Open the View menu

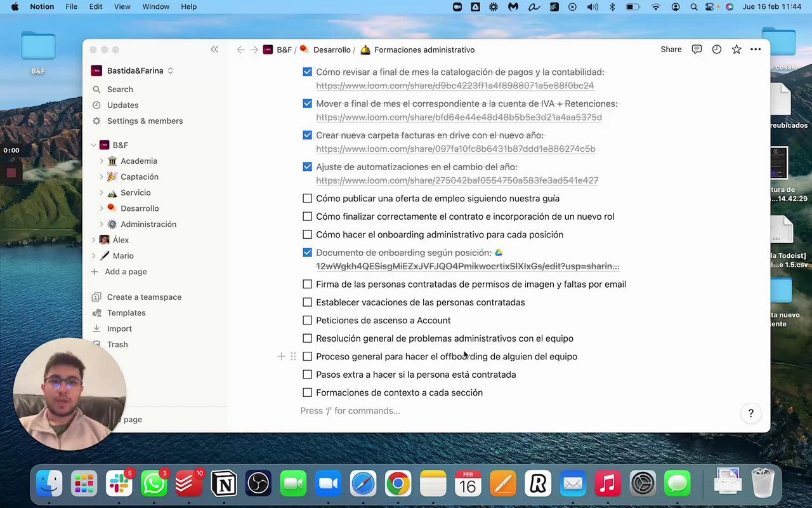[x=122, y=7]
